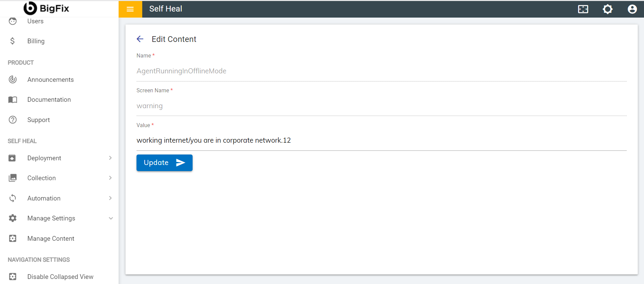Toggle Disable Collapsed View setting
The width and height of the screenshot is (644, 284).
(x=60, y=277)
